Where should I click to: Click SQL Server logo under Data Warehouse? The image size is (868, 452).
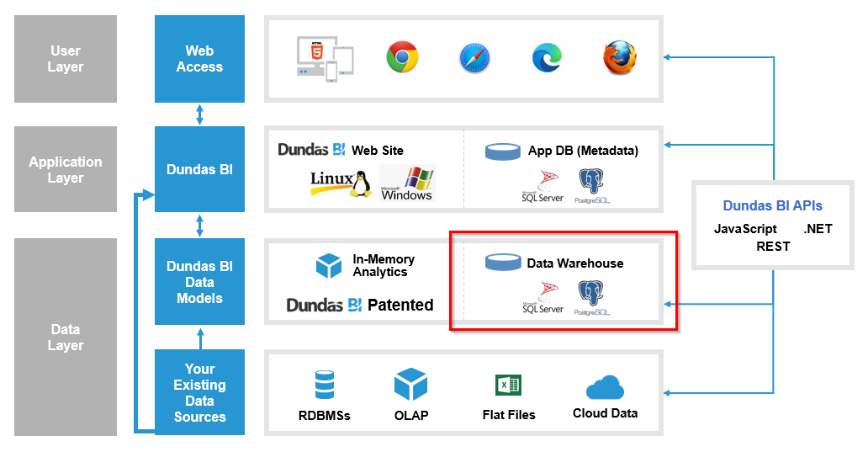tap(543, 298)
